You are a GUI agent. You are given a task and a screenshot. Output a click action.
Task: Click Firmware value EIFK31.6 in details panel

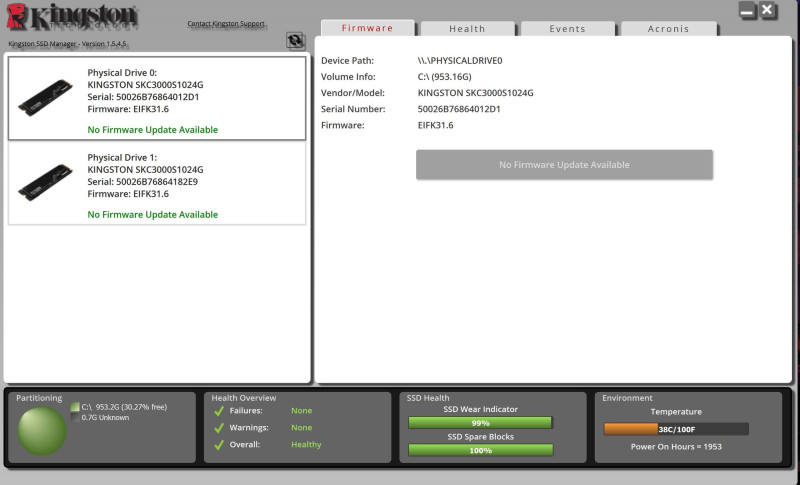pyautogui.click(x=435, y=125)
